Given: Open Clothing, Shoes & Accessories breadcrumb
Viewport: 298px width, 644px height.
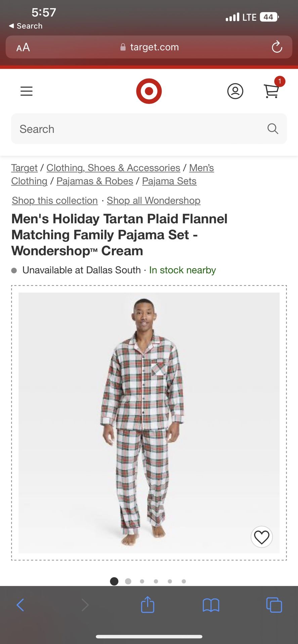Looking at the screenshot, I should point(113,168).
